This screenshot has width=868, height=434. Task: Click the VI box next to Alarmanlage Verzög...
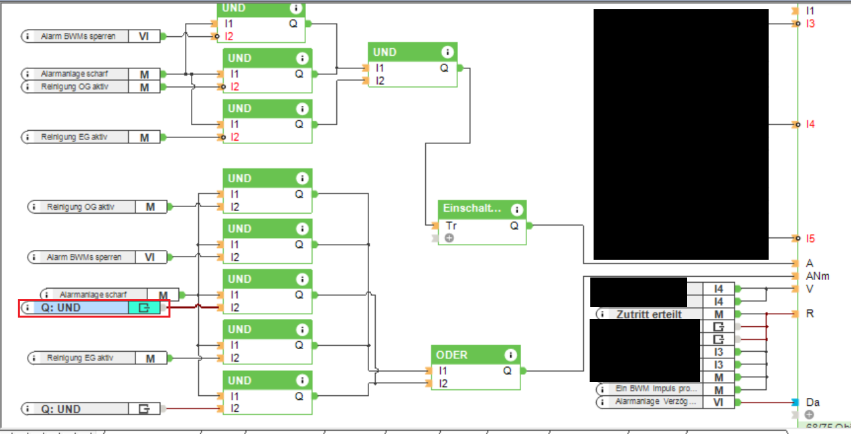718,402
